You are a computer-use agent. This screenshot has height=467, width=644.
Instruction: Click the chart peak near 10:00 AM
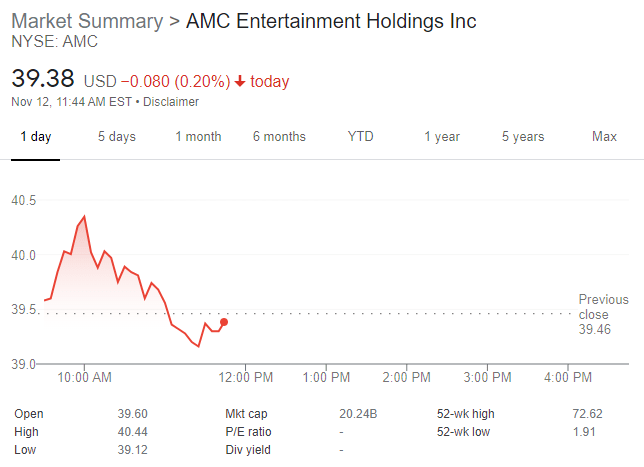pyautogui.click(x=84, y=216)
